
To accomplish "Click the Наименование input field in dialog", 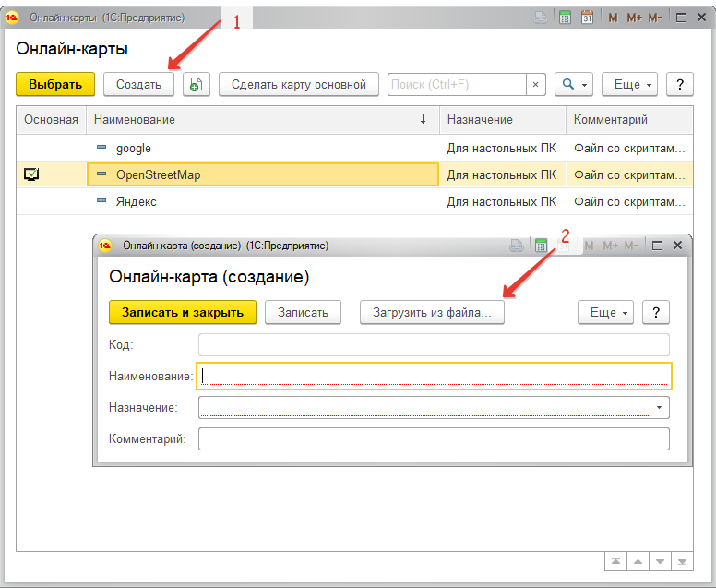I will pos(434,376).
